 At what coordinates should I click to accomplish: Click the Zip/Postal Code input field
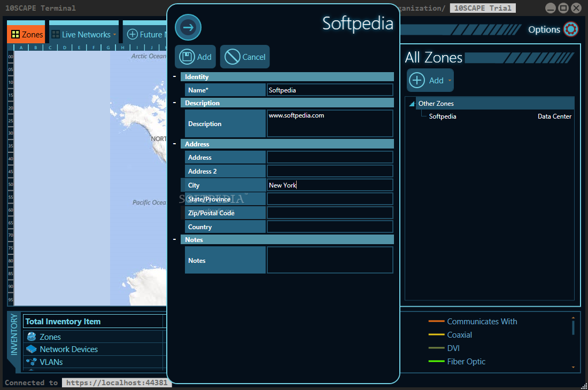pyautogui.click(x=330, y=213)
